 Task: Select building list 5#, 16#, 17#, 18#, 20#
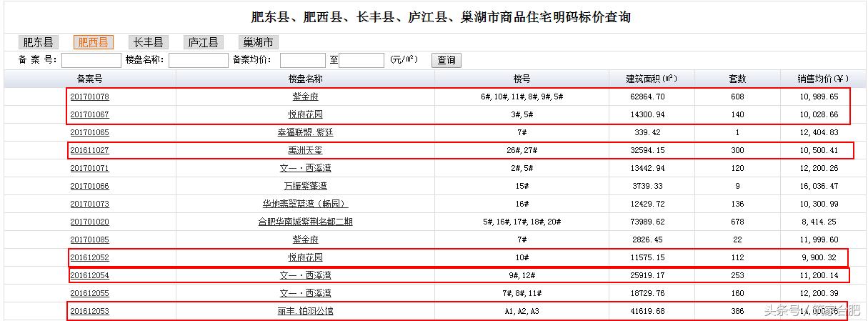click(x=522, y=222)
